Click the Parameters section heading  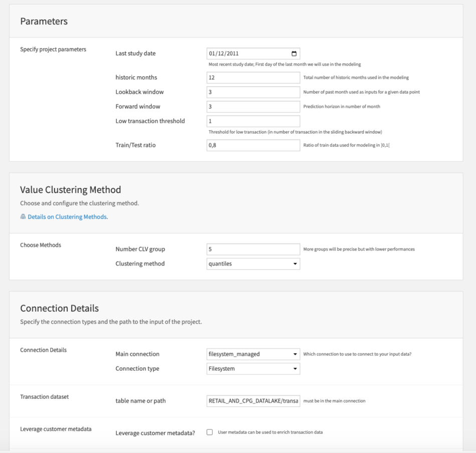(x=44, y=21)
